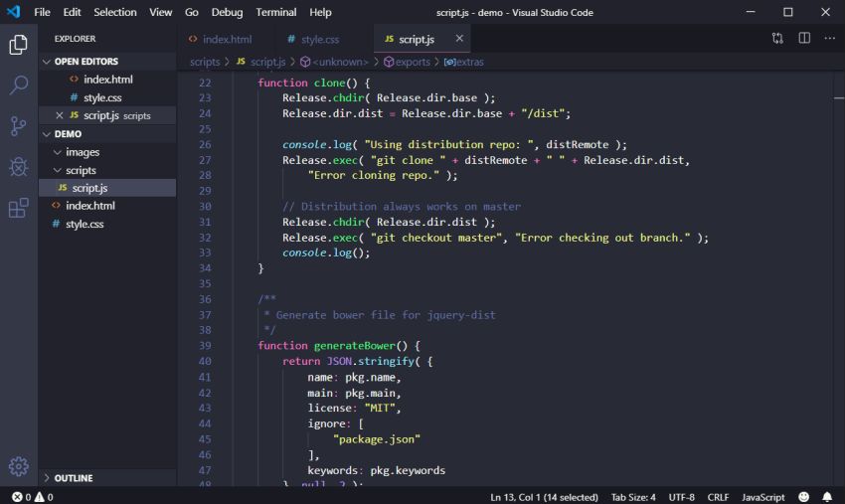Open the Debug view in activity bar
The height and width of the screenshot is (504, 845).
coord(18,167)
